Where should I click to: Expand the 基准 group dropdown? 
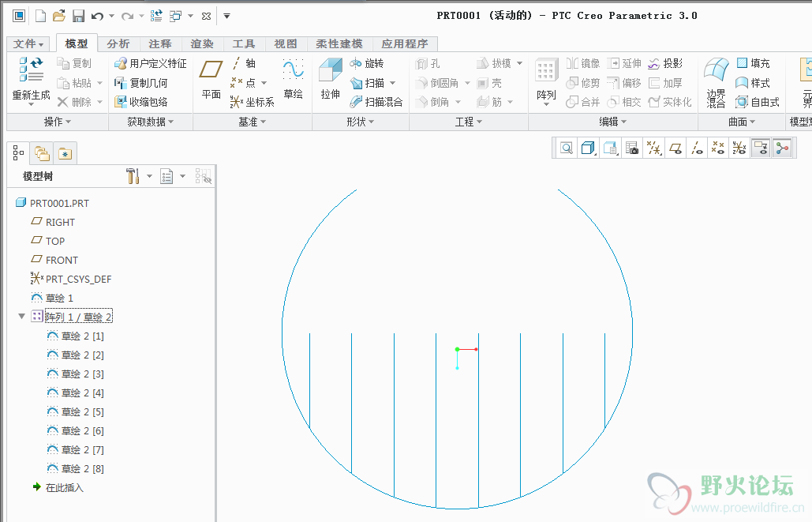(253, 122)
